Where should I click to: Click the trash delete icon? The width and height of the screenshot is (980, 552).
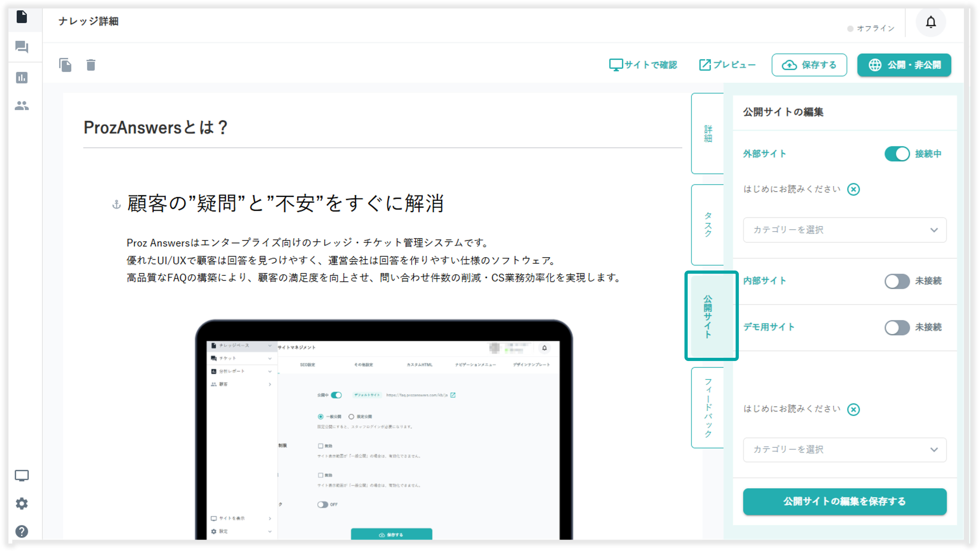tap(90, 65)
